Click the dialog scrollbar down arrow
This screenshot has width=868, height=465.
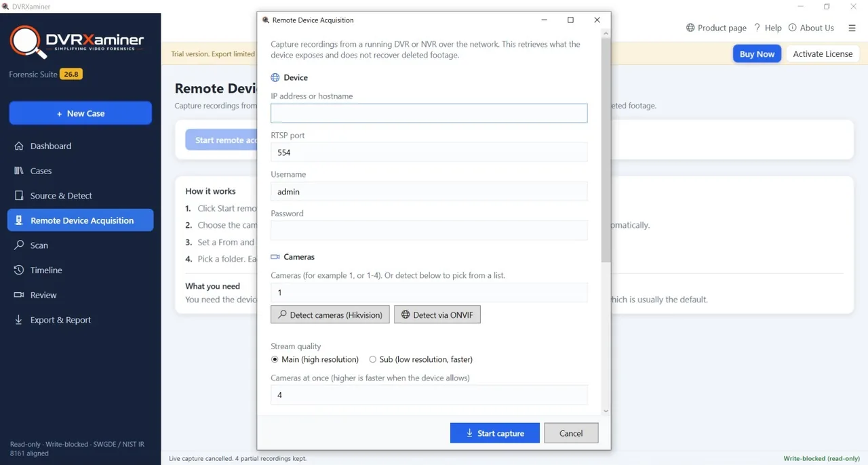606,411
